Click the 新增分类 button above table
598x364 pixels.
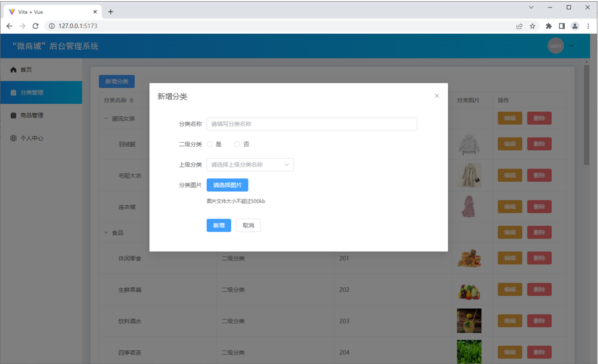point(117,81)
